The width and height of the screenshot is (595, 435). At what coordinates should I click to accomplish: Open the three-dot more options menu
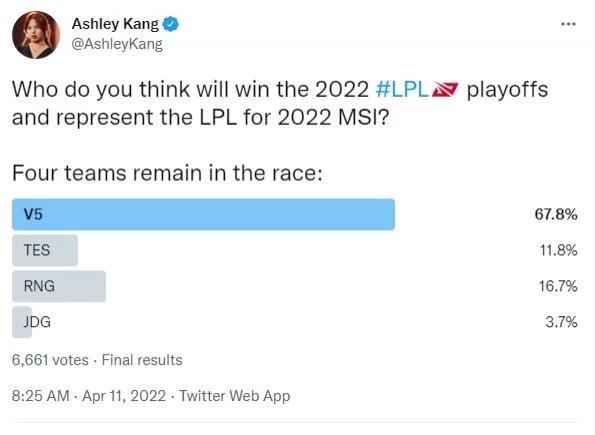tap(568, 24)
